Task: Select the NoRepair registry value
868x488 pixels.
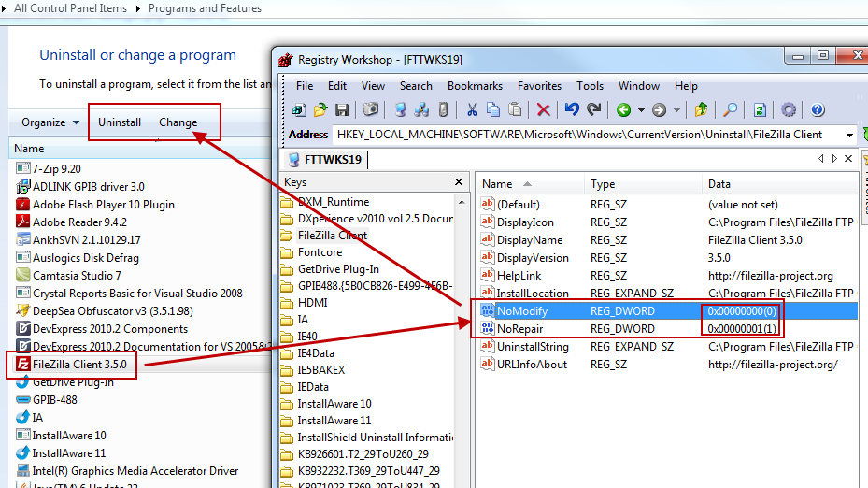Action: (669, 328)
